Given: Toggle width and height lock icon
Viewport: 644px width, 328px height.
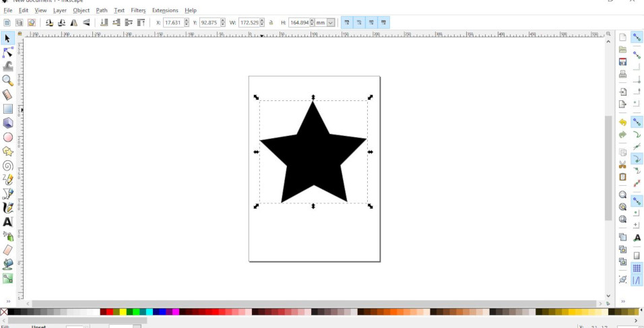Looking at the screenshot, I should coord(271,23).
